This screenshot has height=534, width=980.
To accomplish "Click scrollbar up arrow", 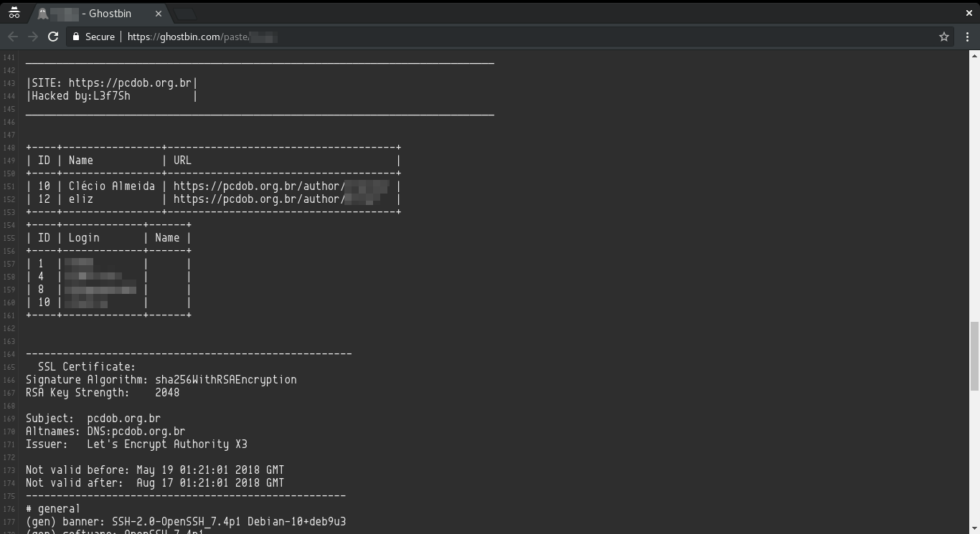I will [x=974, y=55].
